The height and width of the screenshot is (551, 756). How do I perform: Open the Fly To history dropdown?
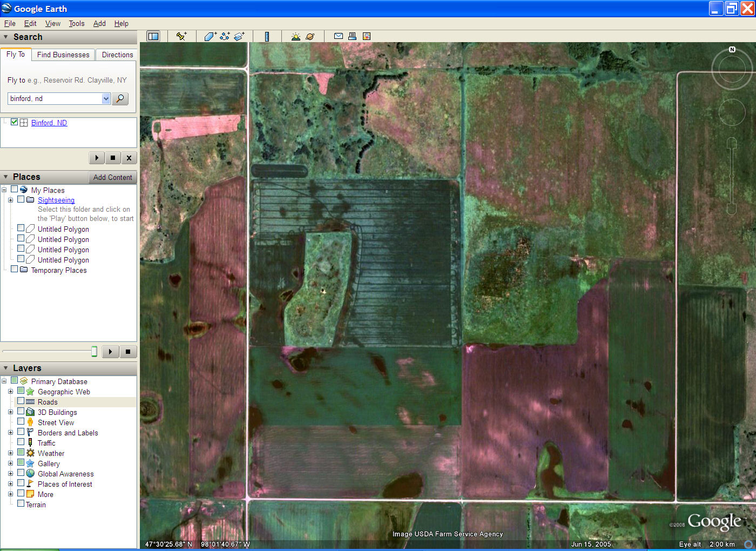tap(106, 98)
